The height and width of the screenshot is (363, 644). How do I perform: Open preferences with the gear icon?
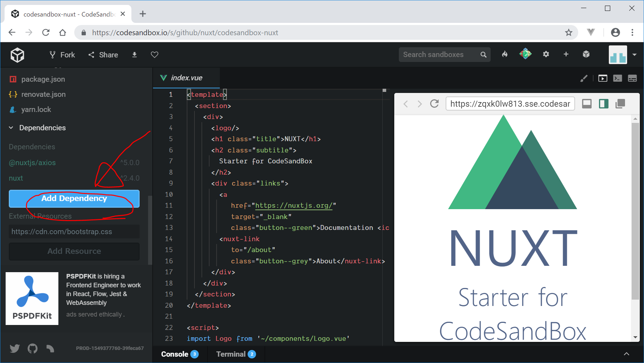(546, 54)
